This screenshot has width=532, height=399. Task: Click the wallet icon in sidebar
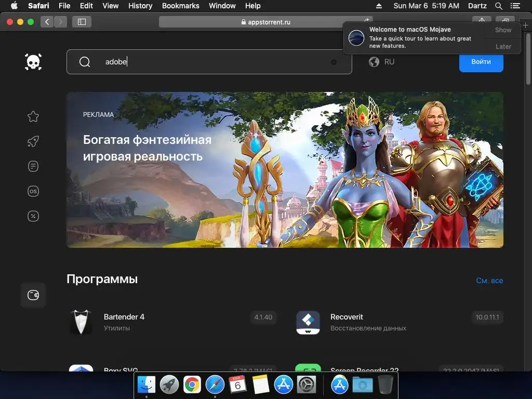33,295
